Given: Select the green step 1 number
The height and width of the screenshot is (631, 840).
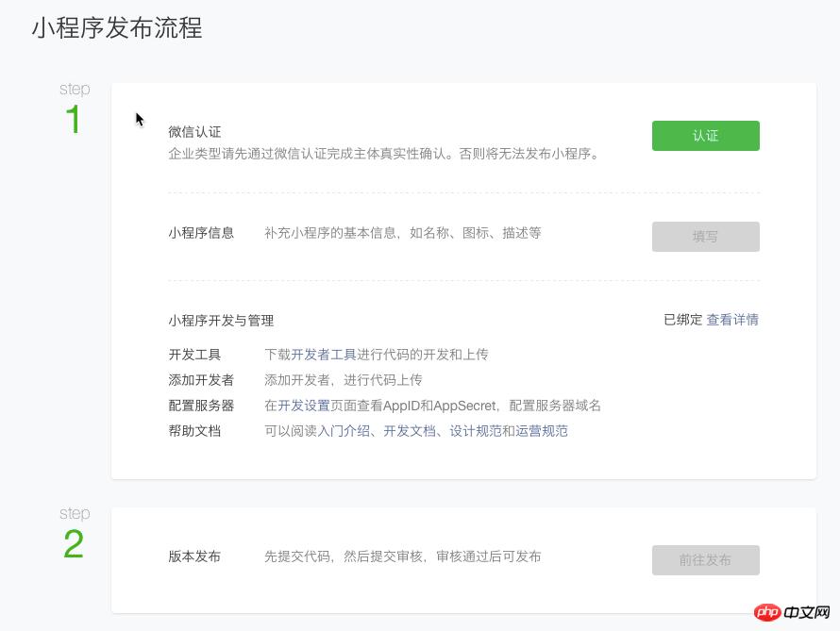Looking at the screenshot, I should point(74,121).
